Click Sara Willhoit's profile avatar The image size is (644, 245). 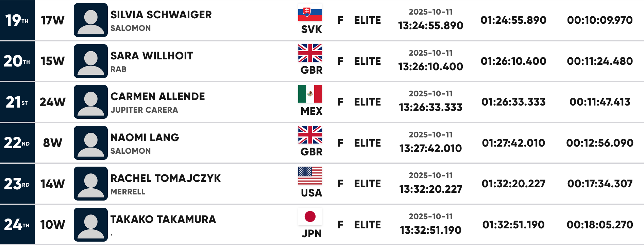(90, 61)
